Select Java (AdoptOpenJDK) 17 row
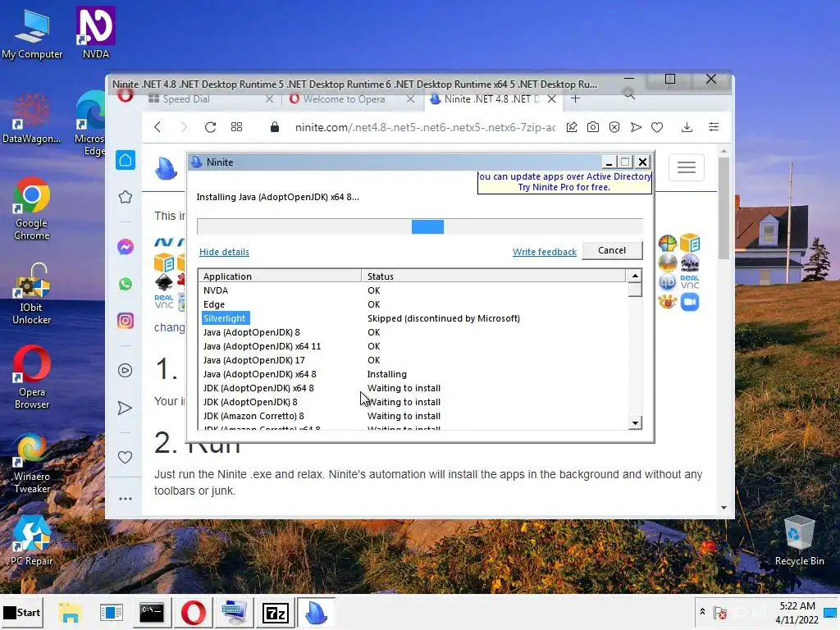 point(413,360)
